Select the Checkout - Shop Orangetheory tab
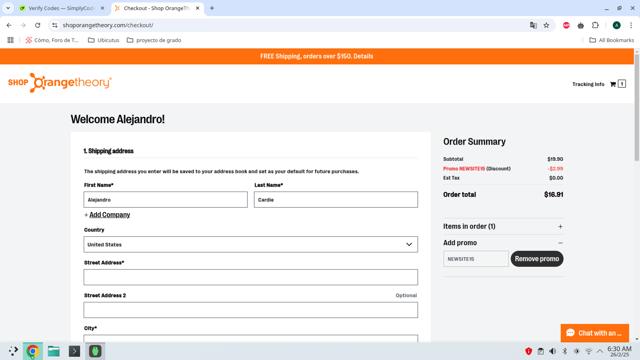640x360 pixels. [156, 8]
